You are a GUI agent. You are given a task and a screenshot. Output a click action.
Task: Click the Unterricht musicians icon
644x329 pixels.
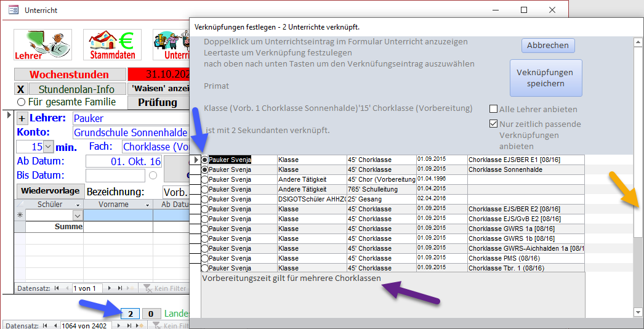pos(171,45)
